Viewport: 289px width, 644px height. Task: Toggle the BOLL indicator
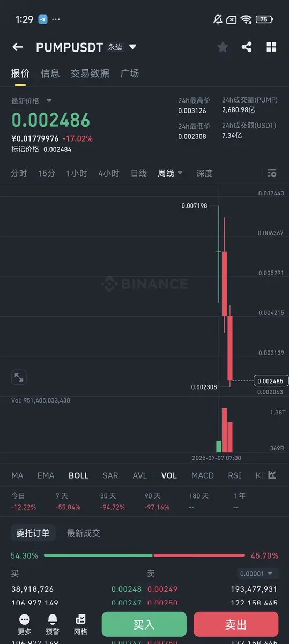click(x=78, y=475)
